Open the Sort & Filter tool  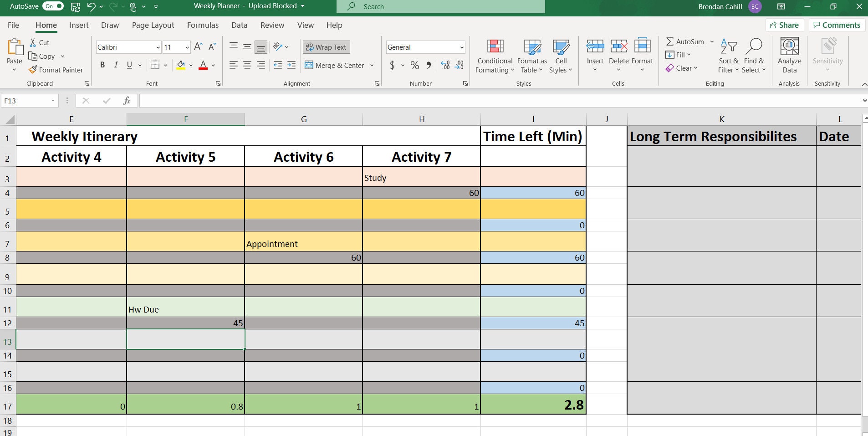(x=727, y=55)
